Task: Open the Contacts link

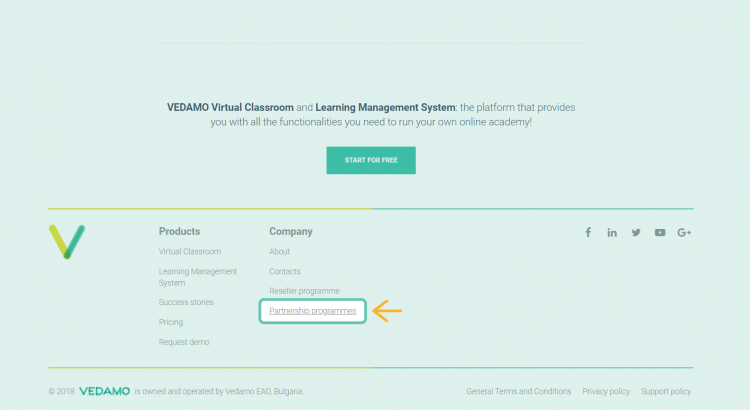Action: 285,271
